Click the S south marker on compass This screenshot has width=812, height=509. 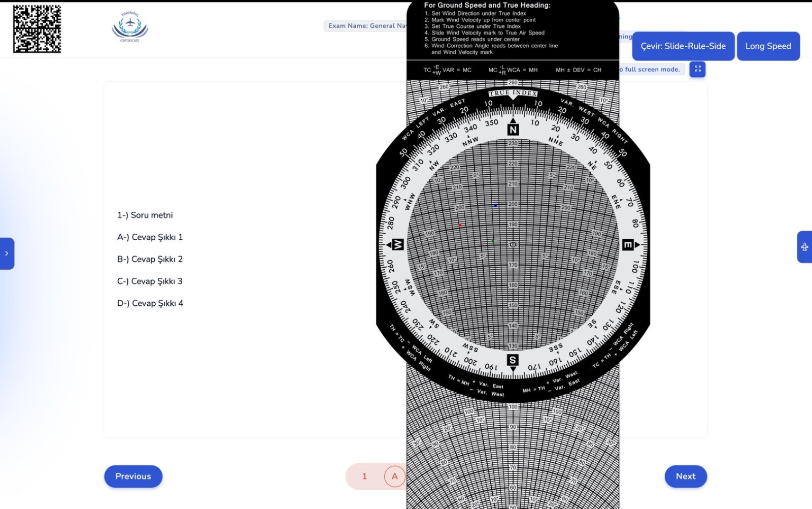pos(513,360)
